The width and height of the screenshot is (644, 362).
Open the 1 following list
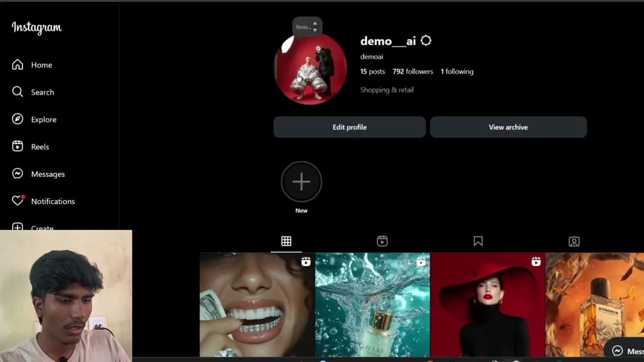coord(457,71)
